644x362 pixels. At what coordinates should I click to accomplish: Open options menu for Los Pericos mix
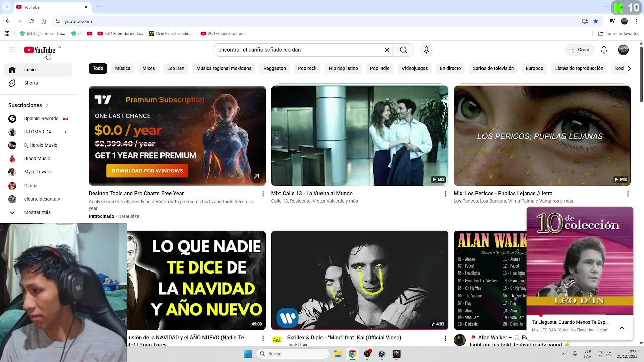click(x=628, y=194)
